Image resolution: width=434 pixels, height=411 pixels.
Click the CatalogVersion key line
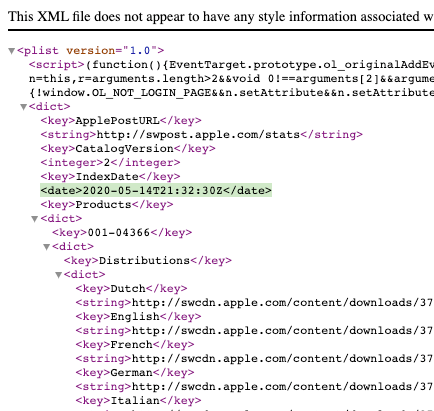tap(128, 148)
